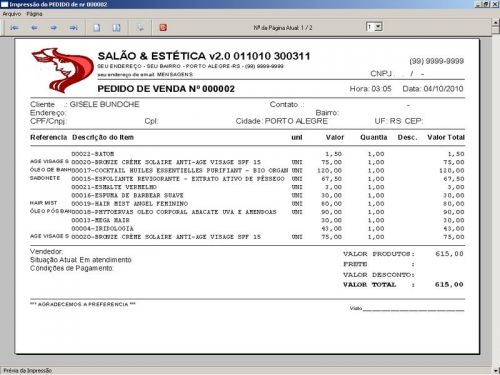Screen dimensions: 500x375
Task: Click the 'Hora: 03:05' text
Action: (370, 89)
